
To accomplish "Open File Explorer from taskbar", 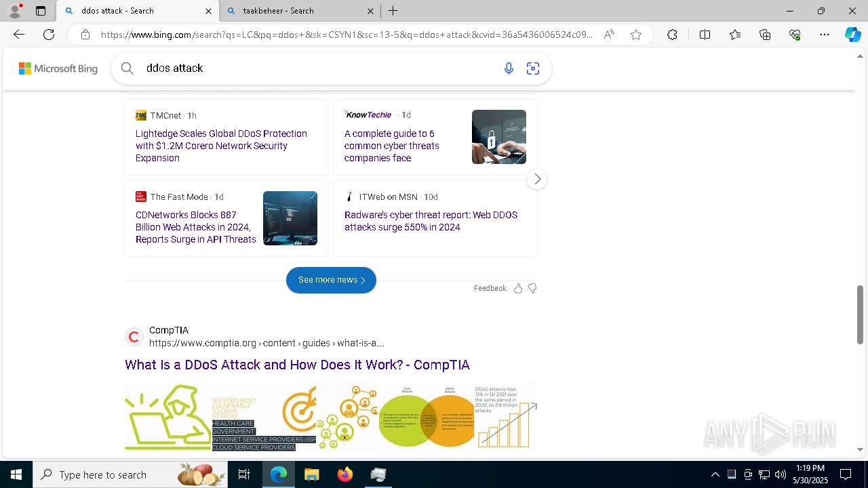I will pos(311,474).
